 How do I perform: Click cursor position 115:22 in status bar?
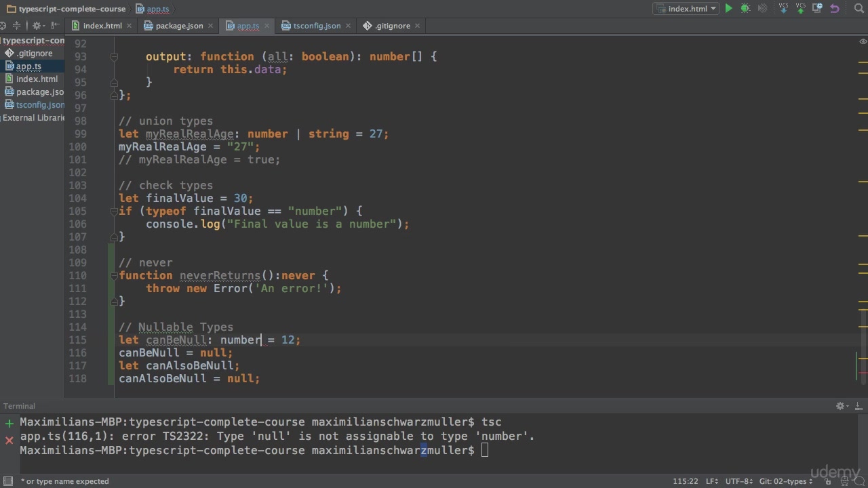click(x=685, y=481)
